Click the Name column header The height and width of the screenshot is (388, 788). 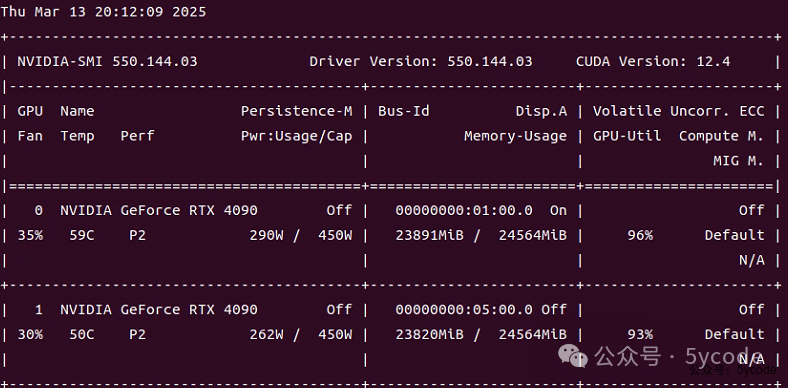pyautogui.click(x=77, y=111)
